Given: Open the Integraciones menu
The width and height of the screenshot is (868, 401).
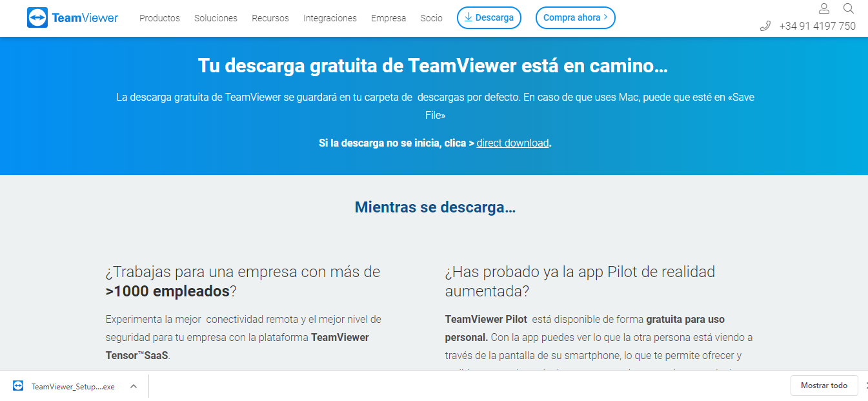Looking at the screenshot, I should click(x=330, y=18).
